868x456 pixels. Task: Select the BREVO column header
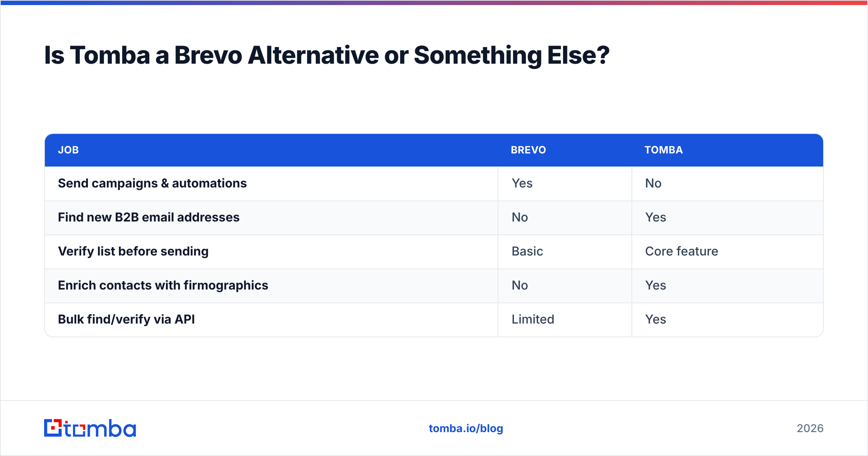[x=528, y=150]
